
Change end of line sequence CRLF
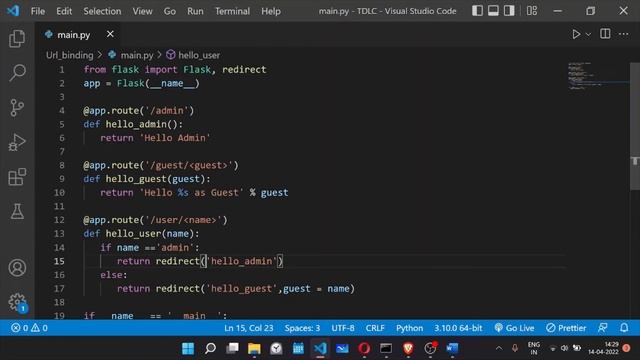pyautogui.click(x=375, y=328)
